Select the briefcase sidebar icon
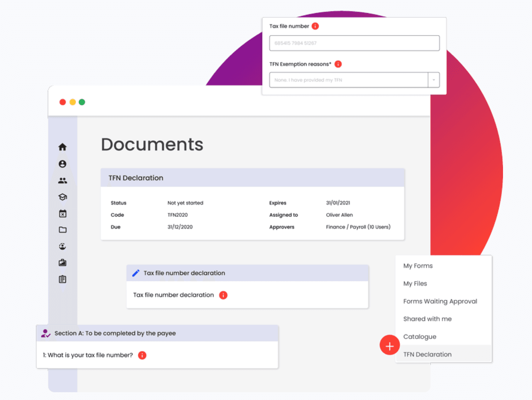532x400 pixels. pos(63,263)
